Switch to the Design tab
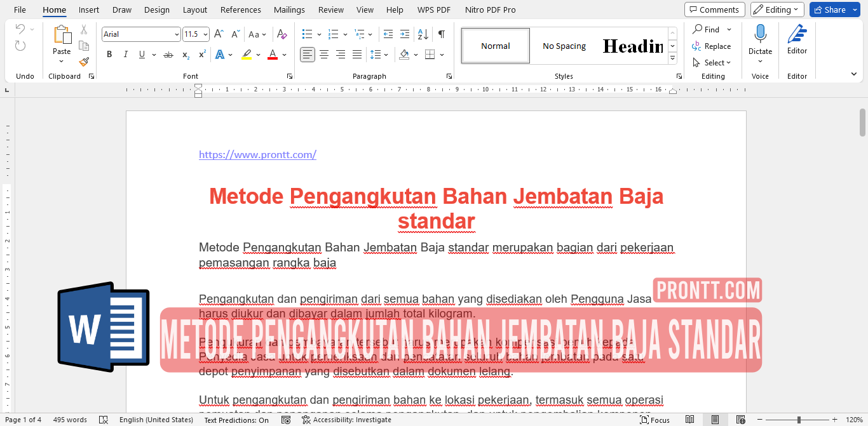This screenshot has height=426, width=868. pos(157,10)
